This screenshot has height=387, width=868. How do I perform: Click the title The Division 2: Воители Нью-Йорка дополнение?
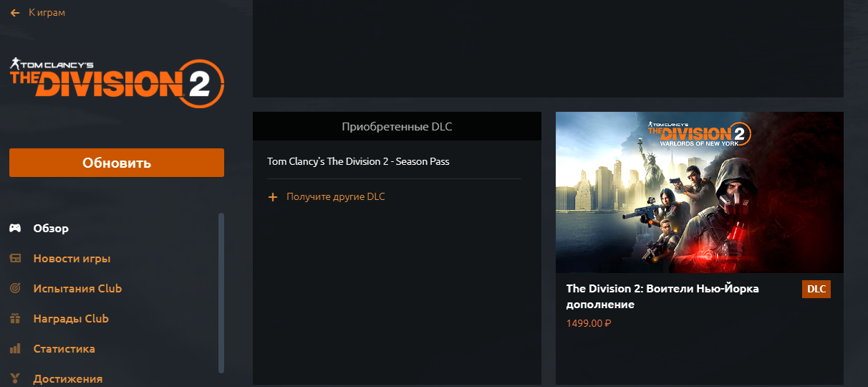662,297
